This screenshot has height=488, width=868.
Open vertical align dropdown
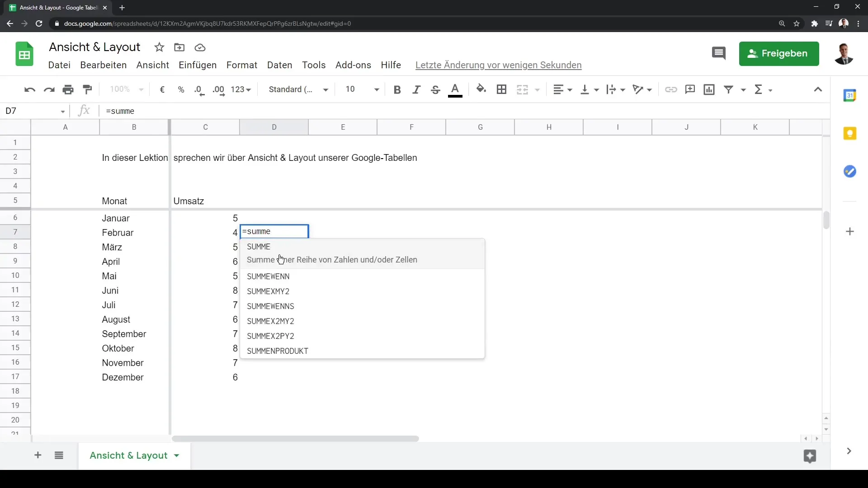tap(590, 89)
